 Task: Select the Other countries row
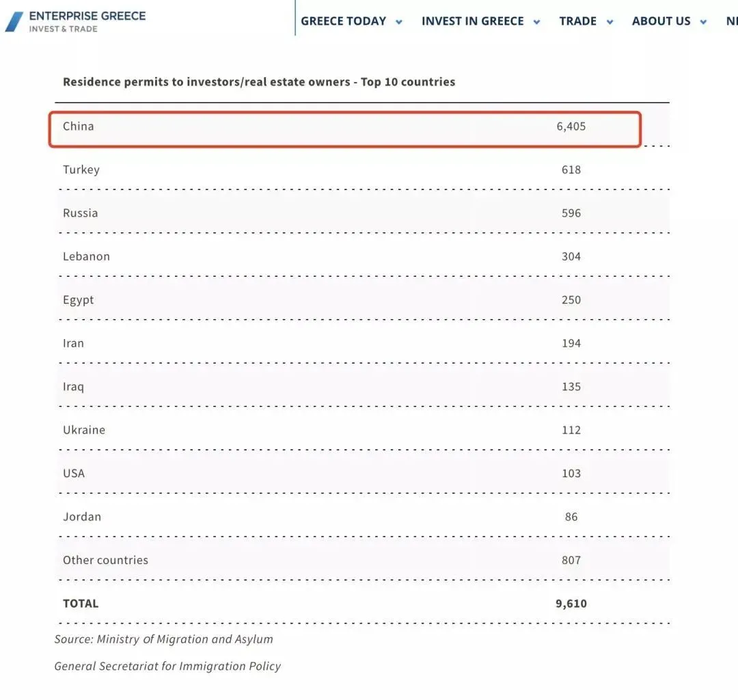[362, 560]
